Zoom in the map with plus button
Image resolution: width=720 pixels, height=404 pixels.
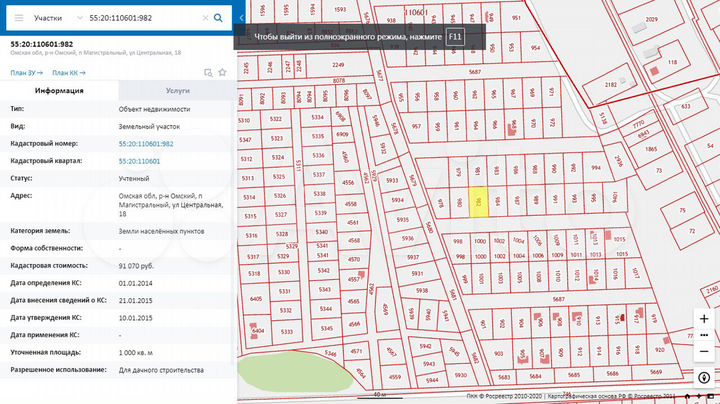click(x=704, y=320)
